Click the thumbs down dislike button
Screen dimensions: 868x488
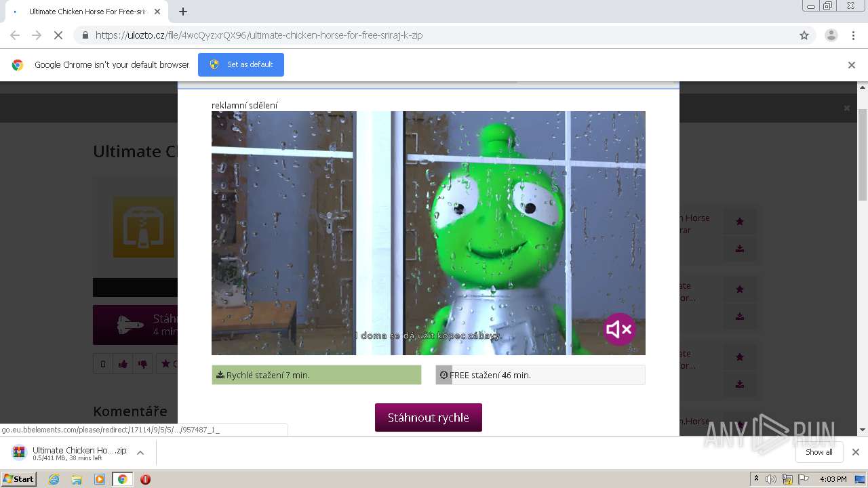click(142, 364)
